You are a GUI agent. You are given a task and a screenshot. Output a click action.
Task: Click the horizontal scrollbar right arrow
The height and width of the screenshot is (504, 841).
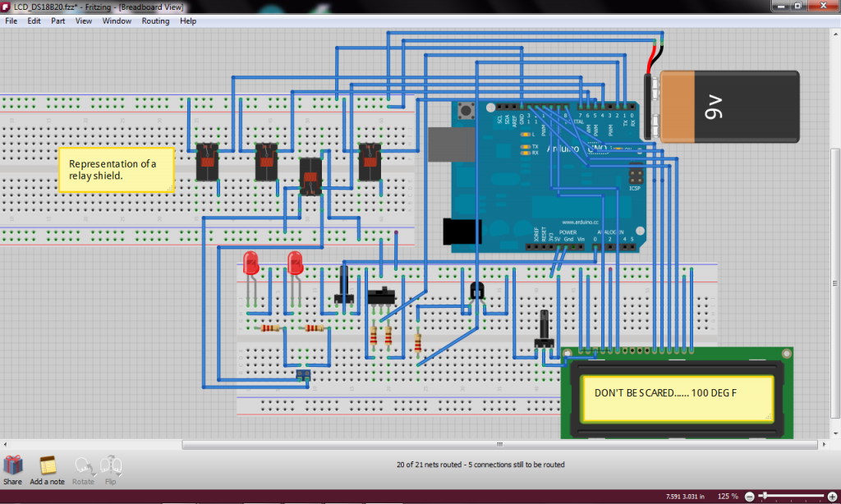click(825, 444)
